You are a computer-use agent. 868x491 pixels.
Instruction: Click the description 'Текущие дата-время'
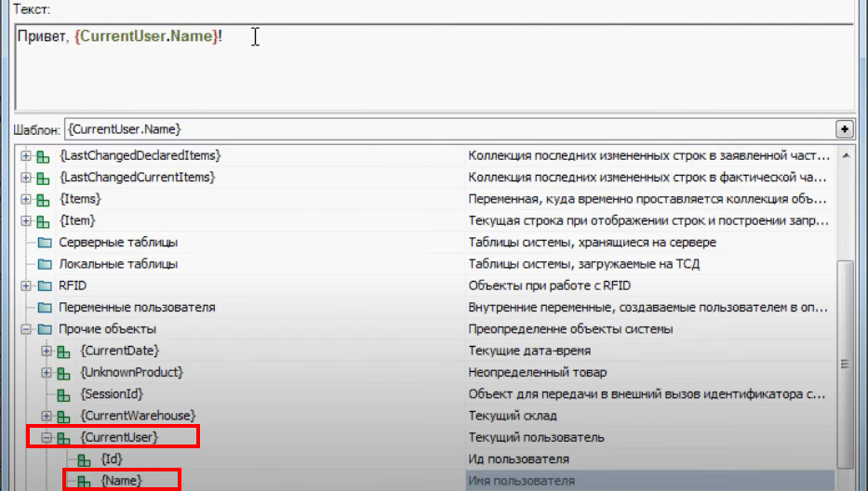[x=529, y=351]
